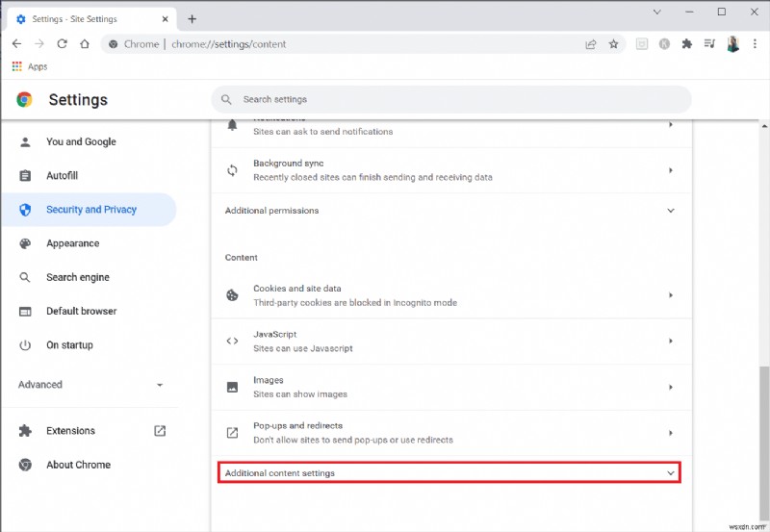The image size is (770, 532).
Task: Open the user profile avatar
Action: [x=732, y=43]
